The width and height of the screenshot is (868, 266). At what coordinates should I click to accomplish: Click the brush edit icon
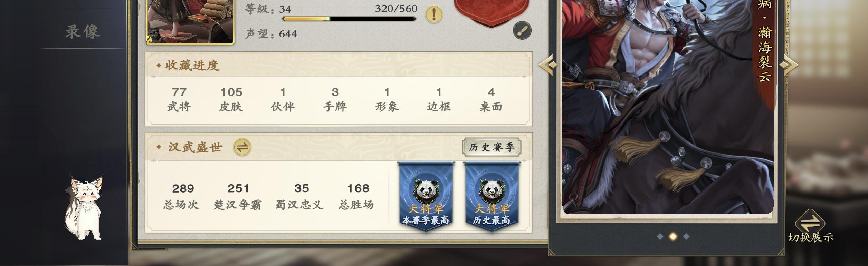[522, 30]
